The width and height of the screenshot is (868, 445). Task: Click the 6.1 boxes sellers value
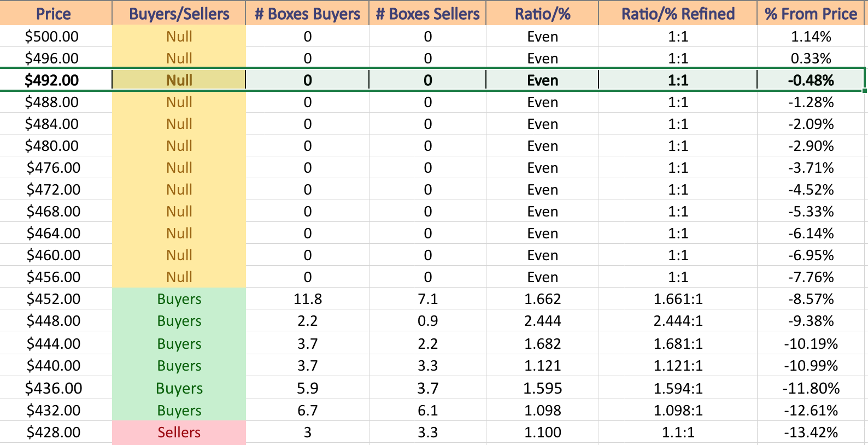coord(427,410)
